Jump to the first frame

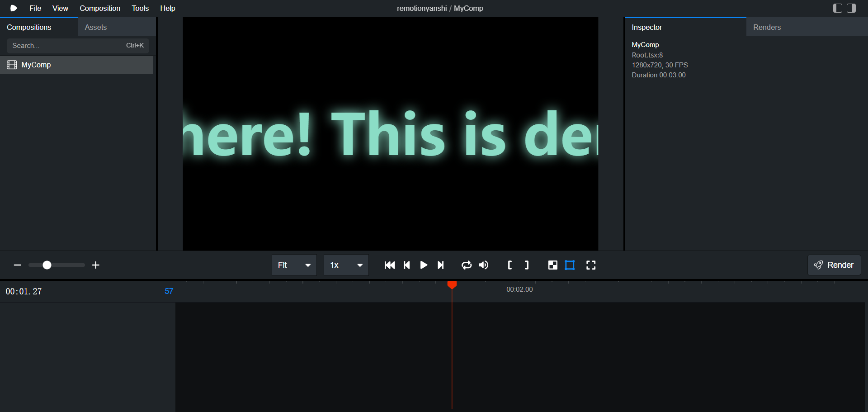click(390, 265)
